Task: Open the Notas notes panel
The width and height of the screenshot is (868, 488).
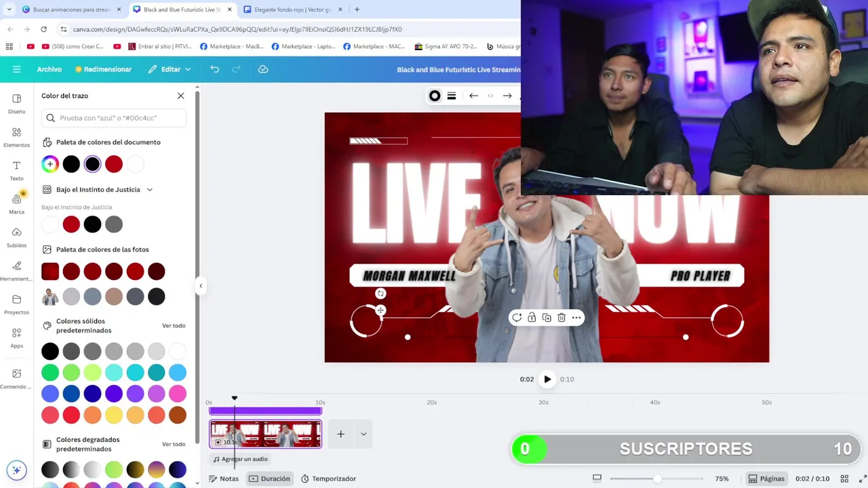Action: click(224, 479)
